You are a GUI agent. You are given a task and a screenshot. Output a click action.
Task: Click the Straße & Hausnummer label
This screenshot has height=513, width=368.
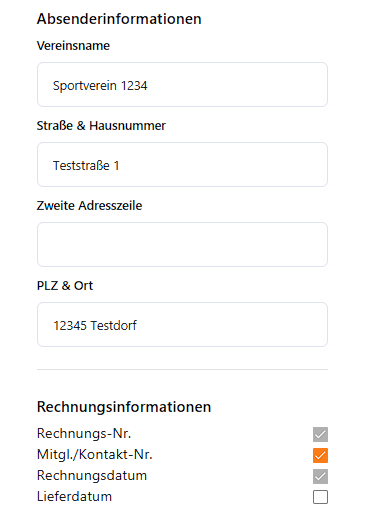[101, 126]
